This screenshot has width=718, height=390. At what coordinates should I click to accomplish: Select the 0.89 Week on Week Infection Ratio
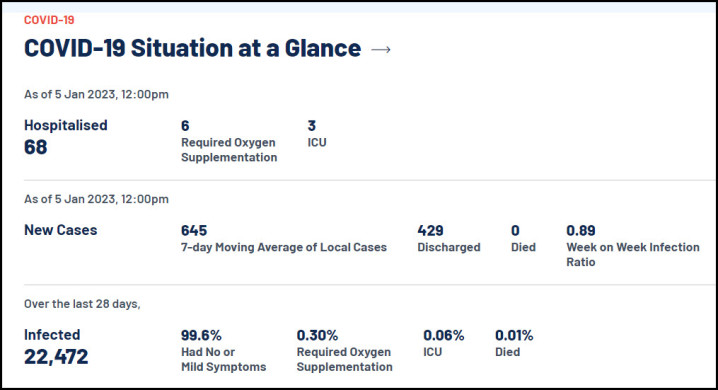click(x=633, y=246)
